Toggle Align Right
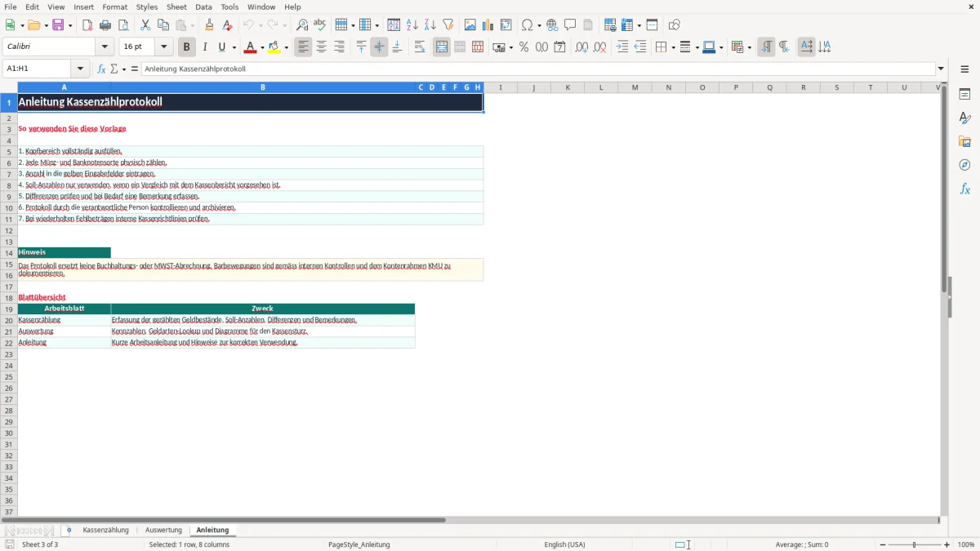The height and width of the screenshot is (551, 980). 339,47
